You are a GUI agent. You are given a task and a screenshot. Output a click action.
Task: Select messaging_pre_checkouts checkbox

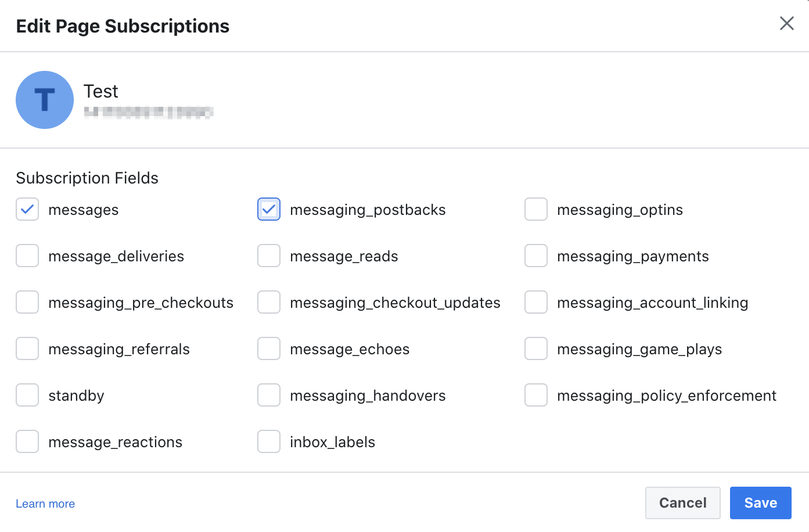pos(27,303)
